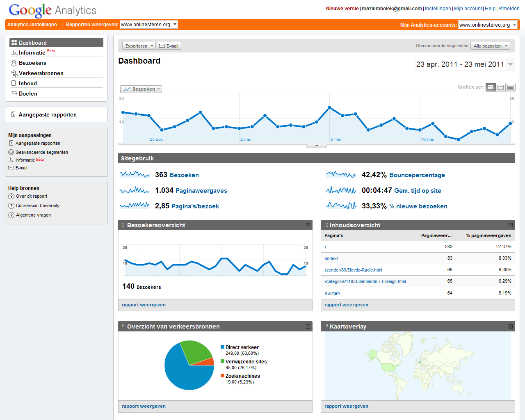The width and height of the screenshot is (525, 420).
Task: Close the Bezoekersoverzicht widget
Action: (x=308, y=225)
